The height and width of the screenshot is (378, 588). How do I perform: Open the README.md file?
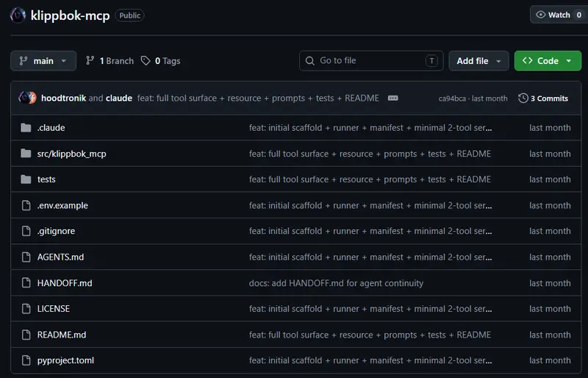click(x=62, y=335)
